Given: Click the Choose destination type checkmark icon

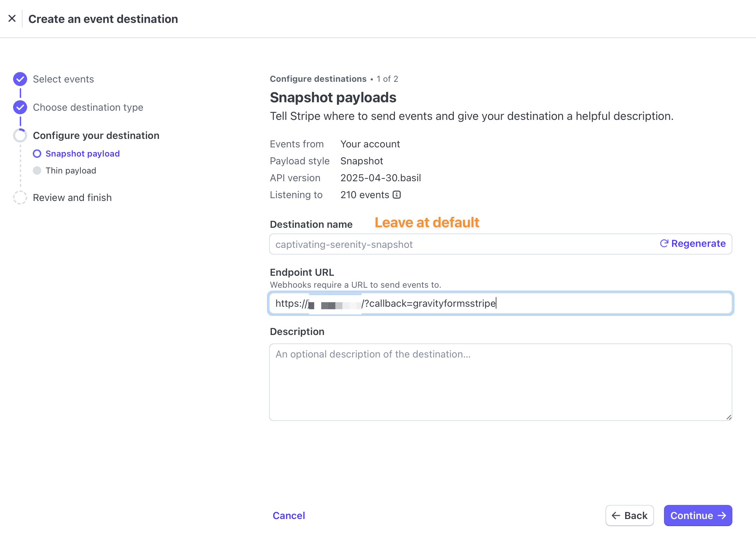Looking at the screenshot, I should pos(20,107).
